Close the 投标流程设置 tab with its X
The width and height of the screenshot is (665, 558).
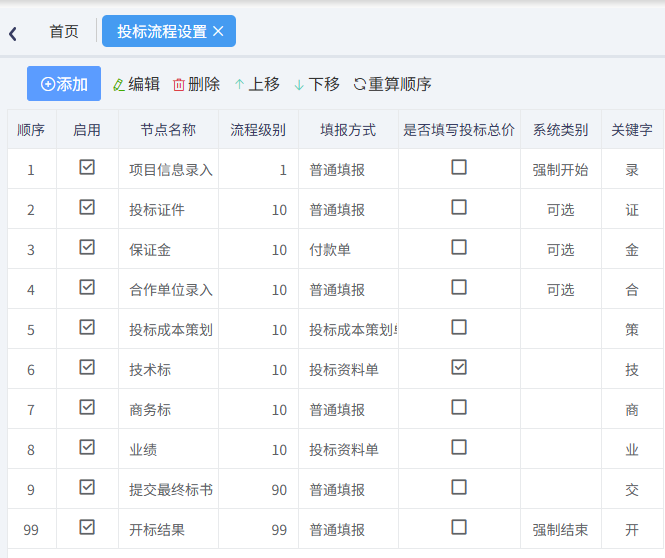pos(218,31)
